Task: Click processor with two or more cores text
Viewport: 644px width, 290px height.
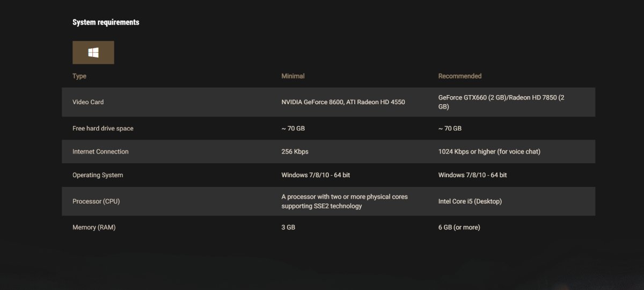Action: click(x=345, y=201)
